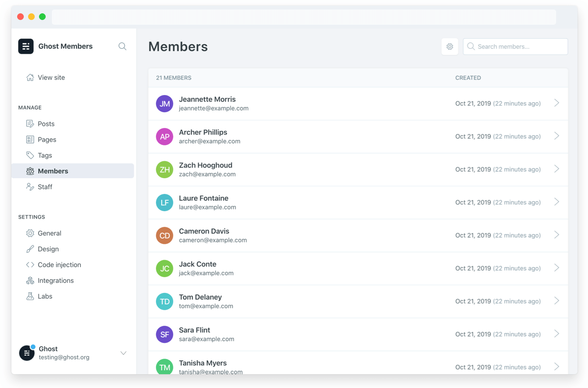The width and height of the screenshot is (588, 388).
Task: Click the View site link
Action: click(x=51, y=77)
